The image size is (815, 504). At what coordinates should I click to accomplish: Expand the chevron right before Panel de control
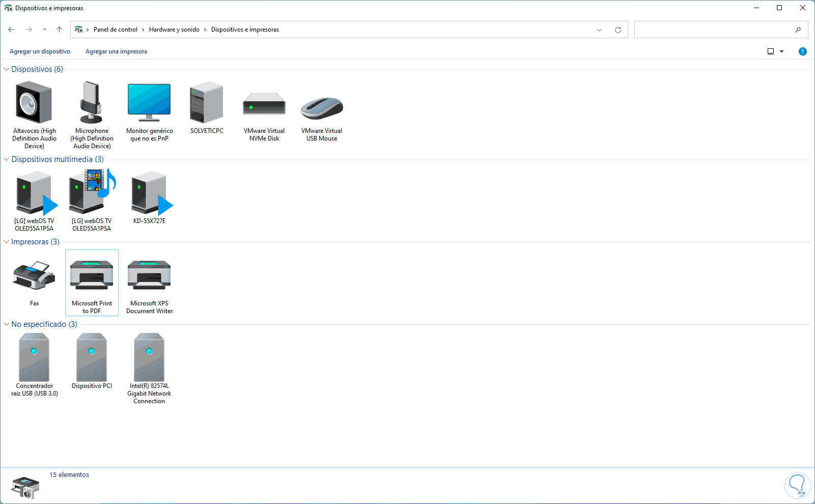pos(88,30)
